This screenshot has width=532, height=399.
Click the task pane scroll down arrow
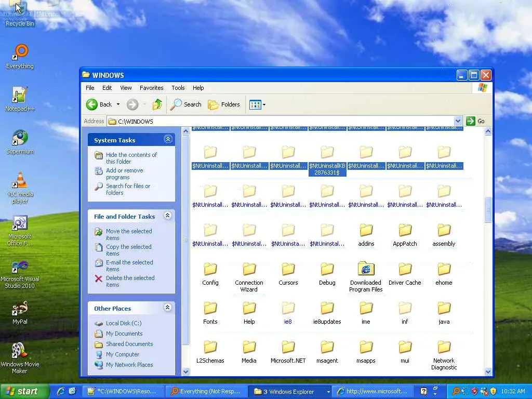click(x=185, y=371)
